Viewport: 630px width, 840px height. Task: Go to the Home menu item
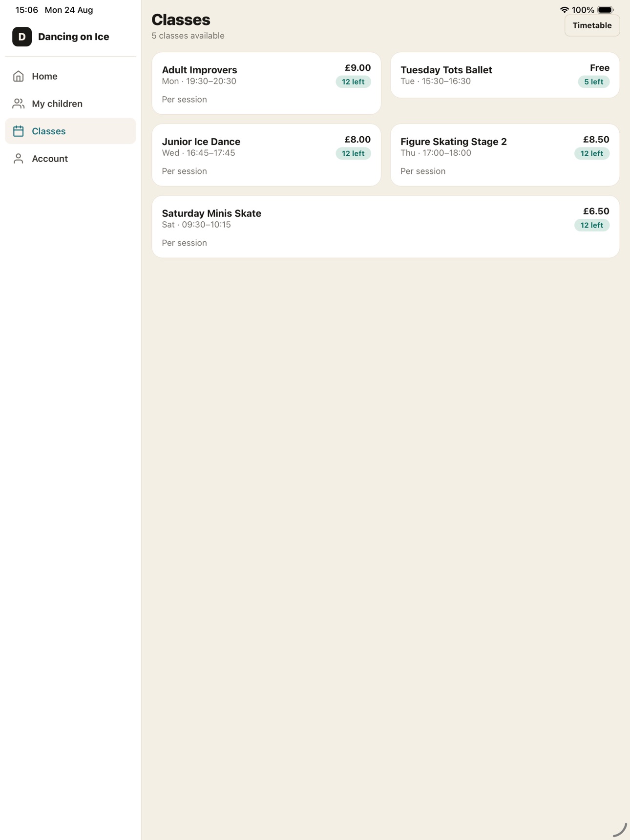[70, 76]
